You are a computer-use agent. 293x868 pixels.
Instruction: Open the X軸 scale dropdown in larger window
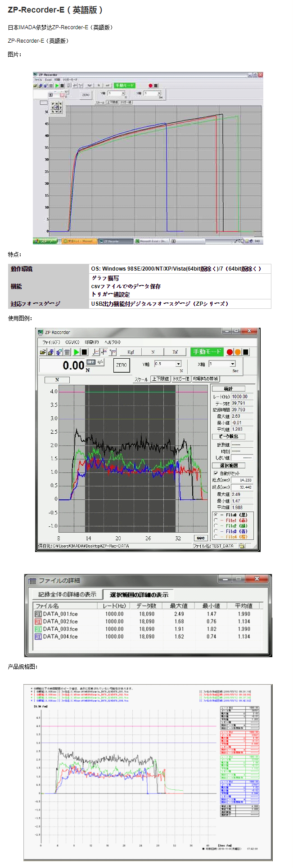point(232,364)
